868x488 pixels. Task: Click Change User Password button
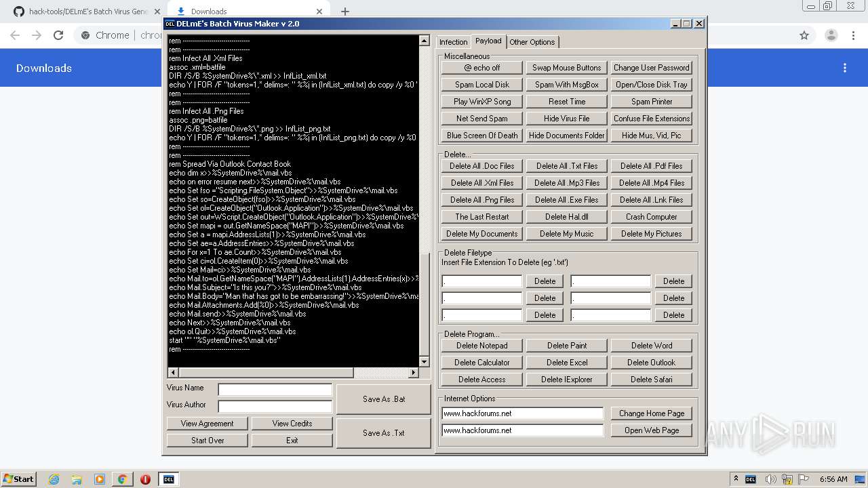coord(652,68)
